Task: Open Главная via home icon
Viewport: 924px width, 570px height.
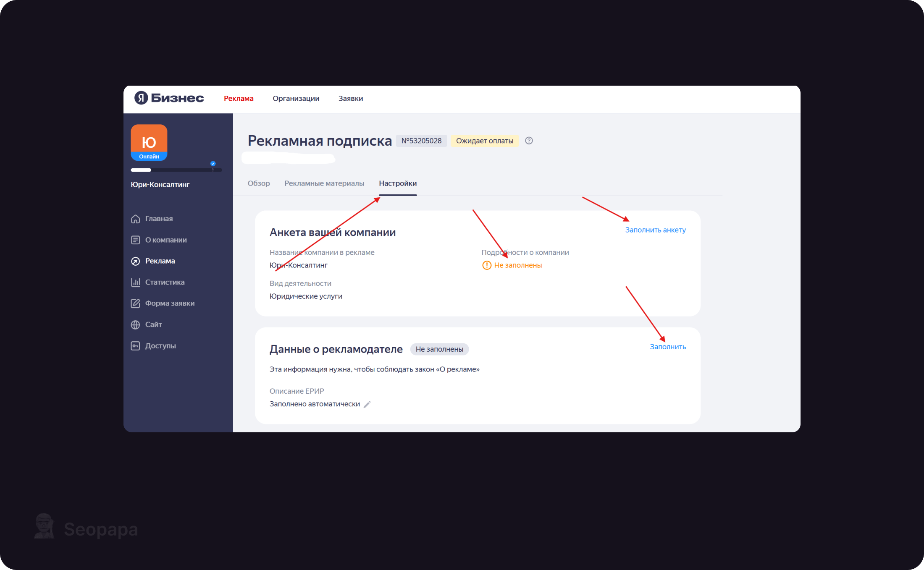Action: point(135,219)
